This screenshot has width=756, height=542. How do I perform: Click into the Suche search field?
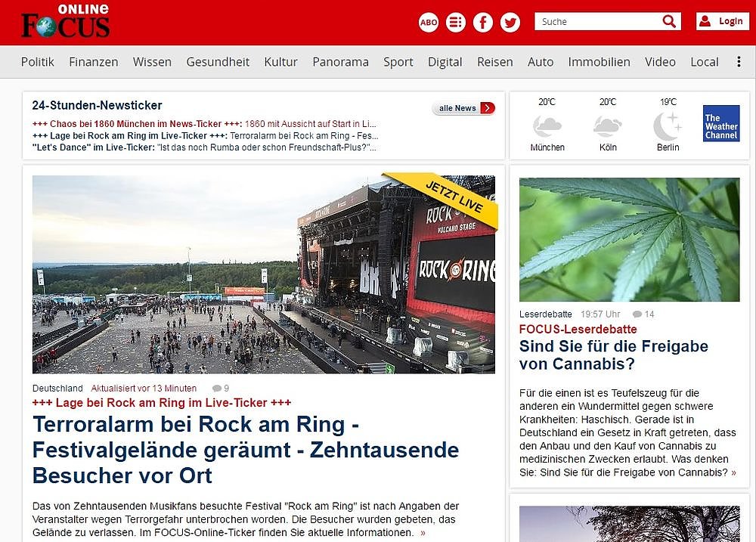click(x=597, y=21)
